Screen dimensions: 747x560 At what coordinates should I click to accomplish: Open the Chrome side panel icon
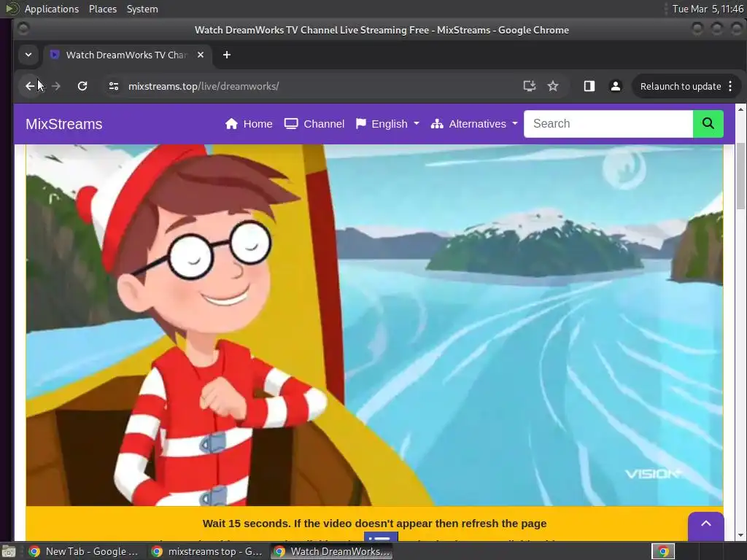(x=589, y=86)
